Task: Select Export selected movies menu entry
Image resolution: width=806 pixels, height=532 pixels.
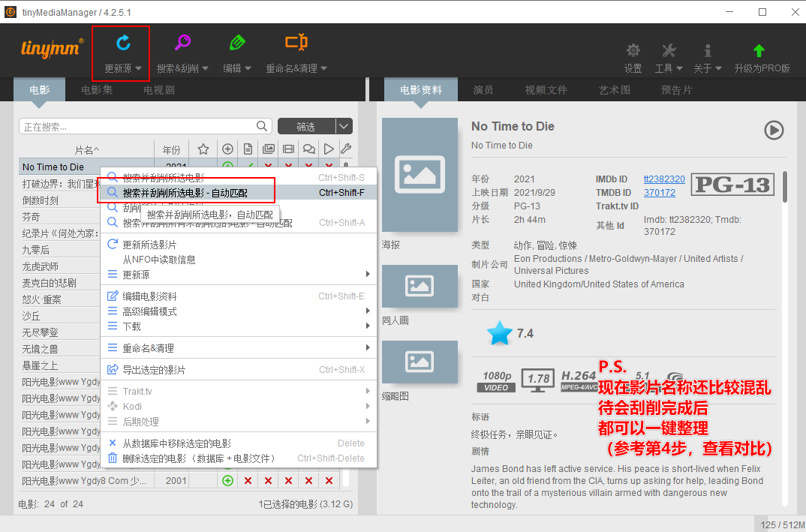Action: point(154,370)
